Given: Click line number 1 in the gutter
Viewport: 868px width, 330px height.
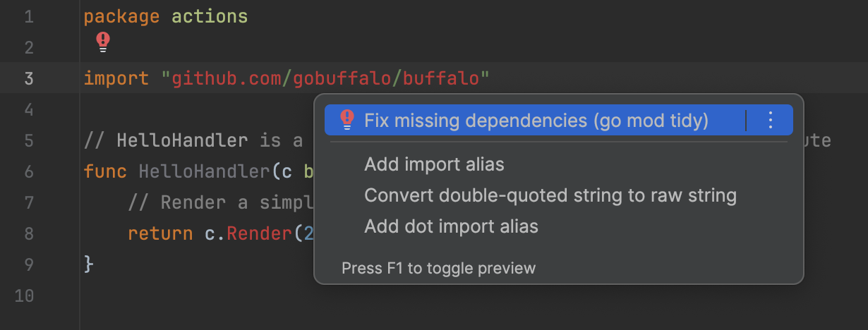Looking at the screenshot, I should [x=28, y=16].
